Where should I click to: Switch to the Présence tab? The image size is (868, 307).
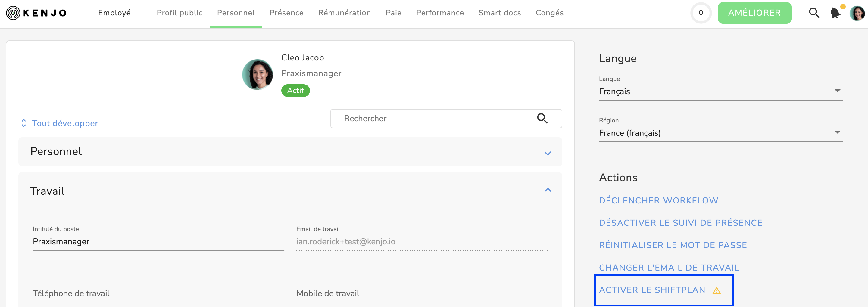pyautogui.click(x=286, y=13)
